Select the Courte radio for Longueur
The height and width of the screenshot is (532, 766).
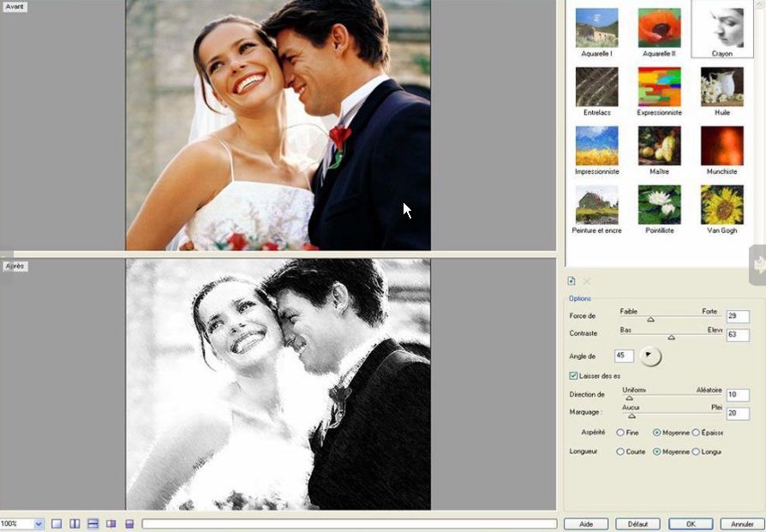620,451
